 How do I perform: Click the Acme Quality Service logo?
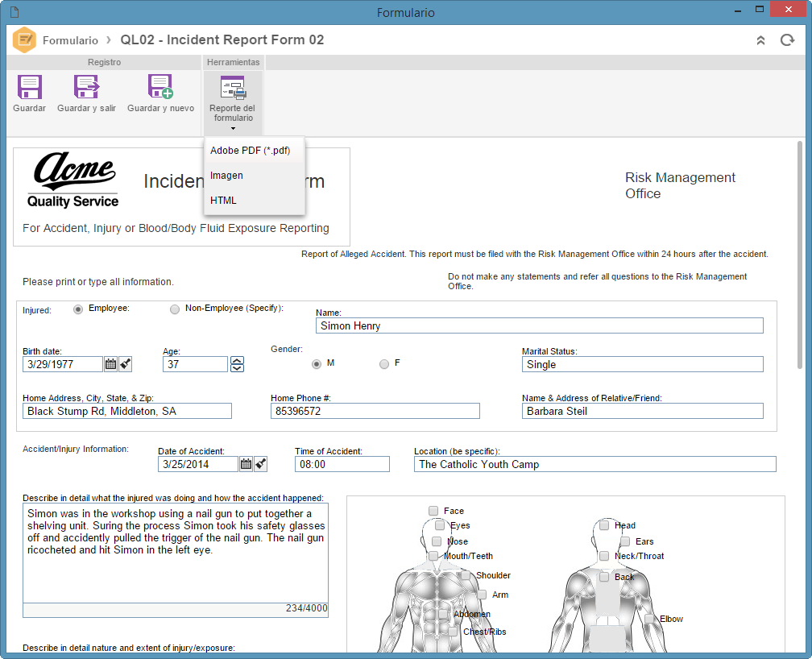pos(73,180)
